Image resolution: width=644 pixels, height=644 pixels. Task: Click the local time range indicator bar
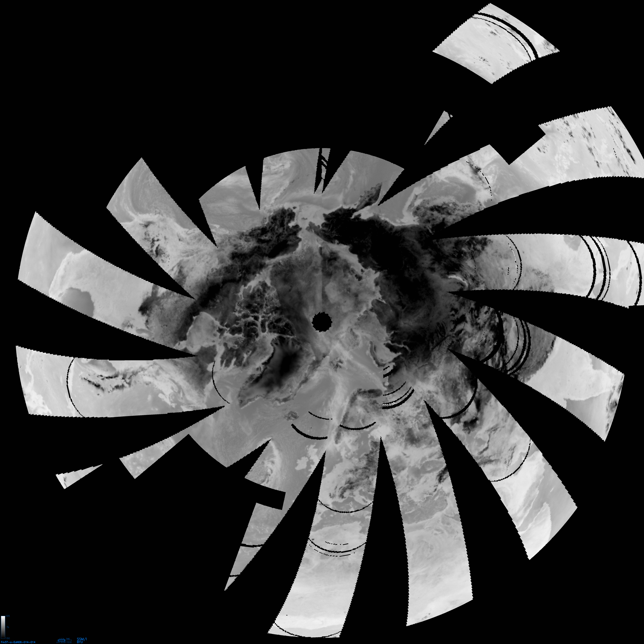pos(65,641)
